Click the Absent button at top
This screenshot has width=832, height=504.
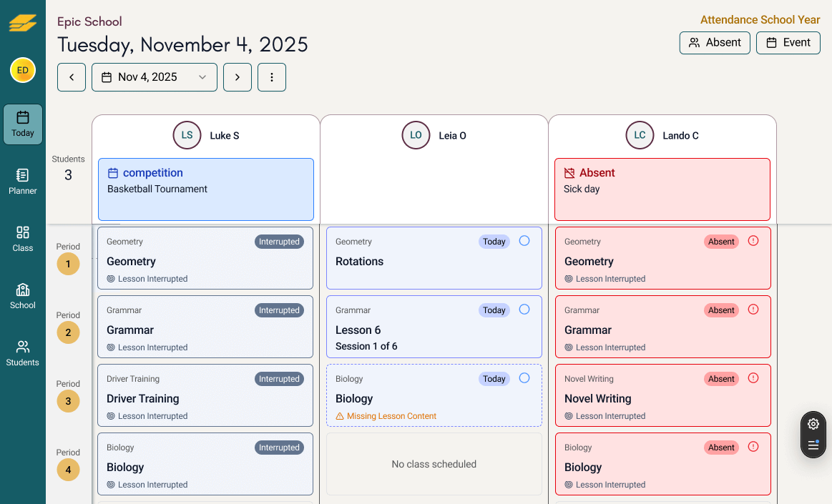pos(715,43)
